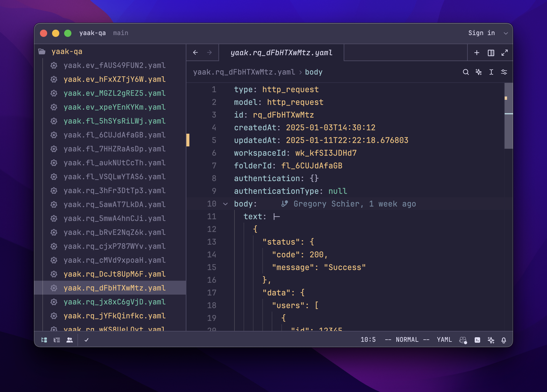Click the new item plus icon
This screenshot has height=392, width=547.
click(x=477, y=53)
